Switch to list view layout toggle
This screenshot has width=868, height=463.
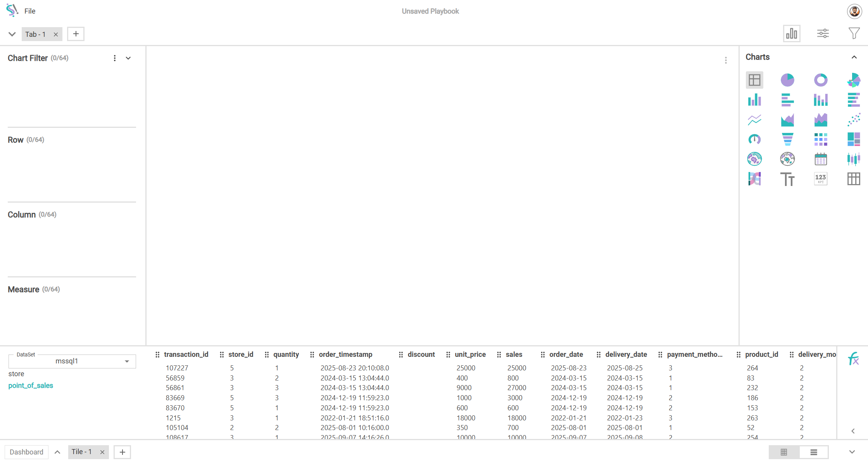[x=814, y=452]
